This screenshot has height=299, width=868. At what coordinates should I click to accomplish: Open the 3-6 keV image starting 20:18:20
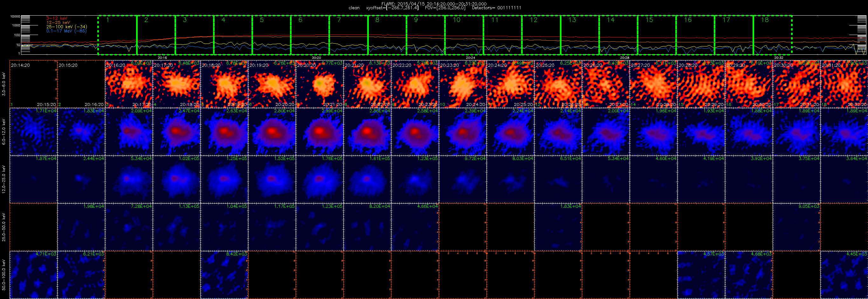pyautogui.click(x=224, y=84)
